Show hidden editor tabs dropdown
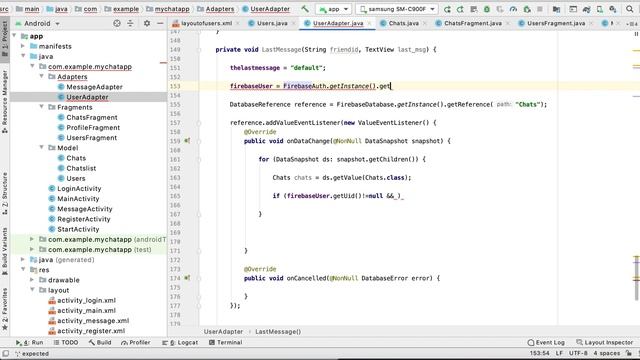640x360 pixels. 633,24
